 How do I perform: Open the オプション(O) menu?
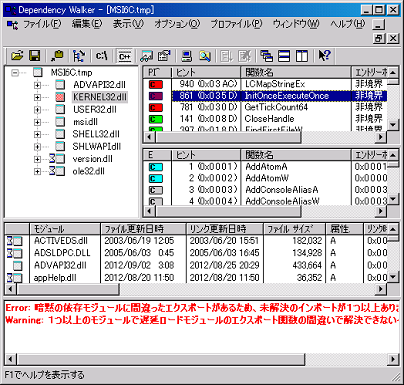coord(177,24)
